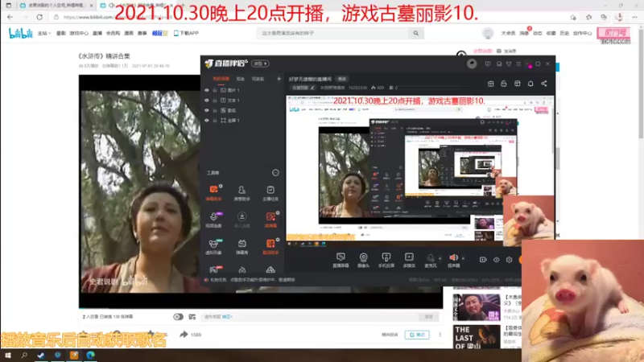Open the 直播 nav item on Bilibili

(97, 33)
